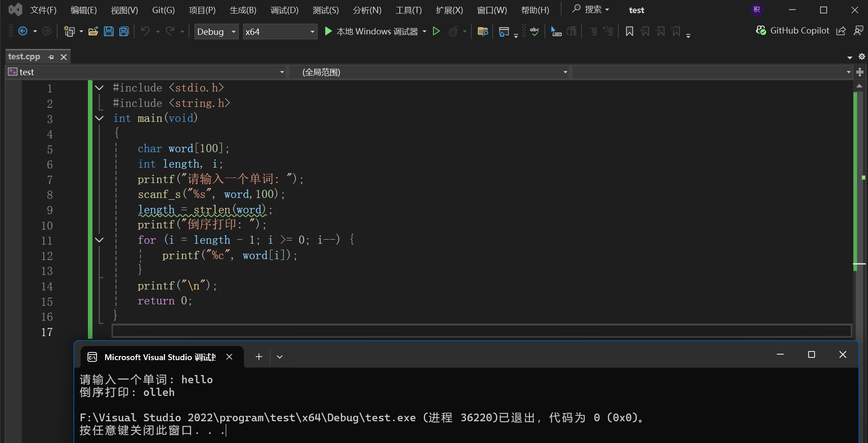The image size is (868, 443).
Task: Collapse the main function at line 3
Action: pos(99,118)
